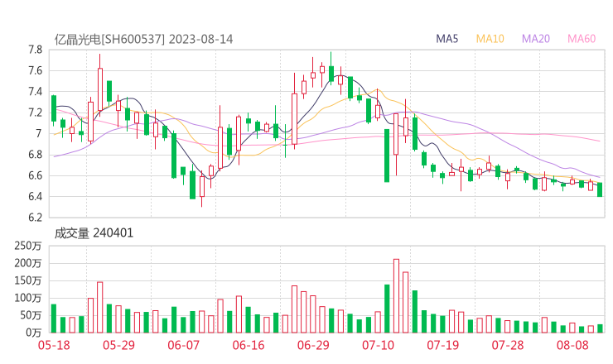This screenshot has height=364, width=613.
Task: Click the 50万 volume axis label
Action: (31, 315)
